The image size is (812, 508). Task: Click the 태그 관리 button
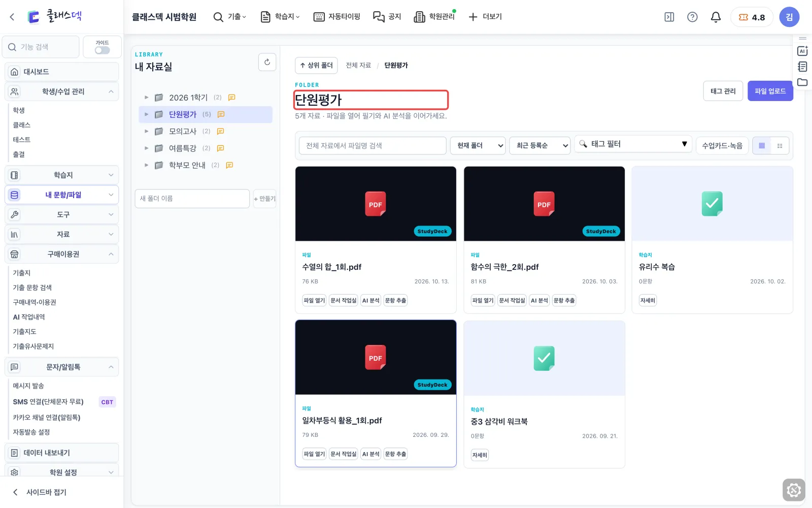pyautogui.click(x=723, y=91)
